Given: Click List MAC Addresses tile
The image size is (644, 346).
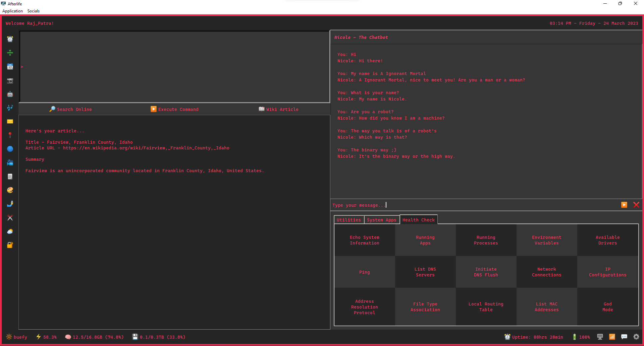Looking at the screenshot, I should pos(547,307).
